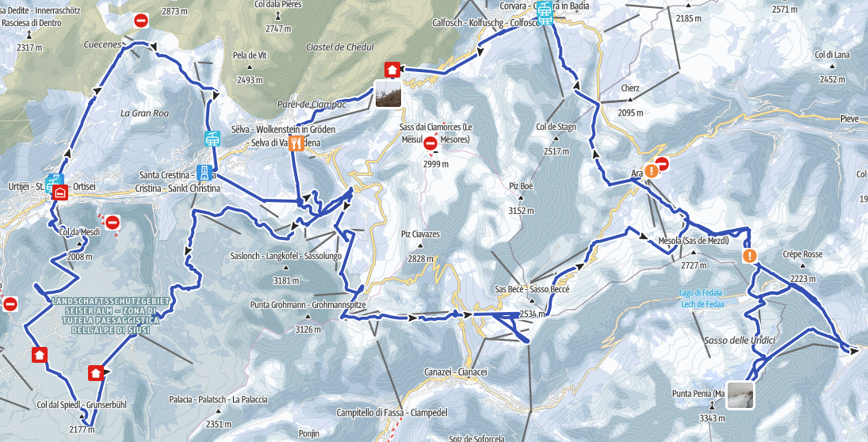Select the cable car icon at Santa Cristina
This screenshot has width=868, height=442.
(x=205, y=173)
